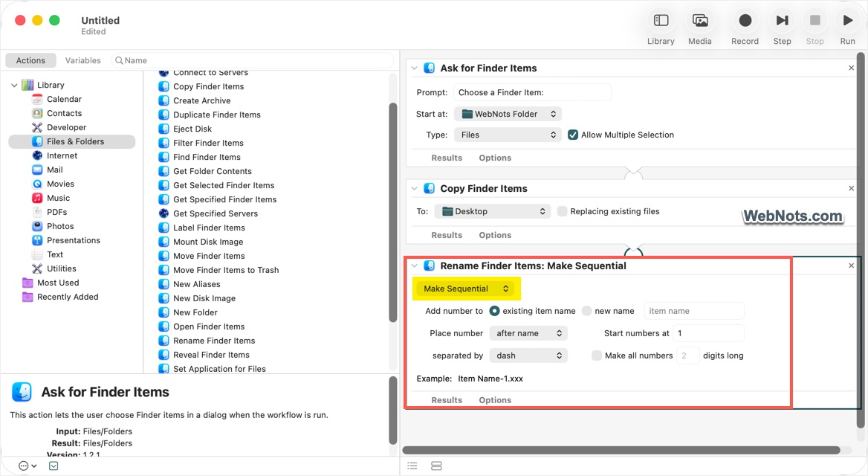Select the Utilities category

(62, 268)
